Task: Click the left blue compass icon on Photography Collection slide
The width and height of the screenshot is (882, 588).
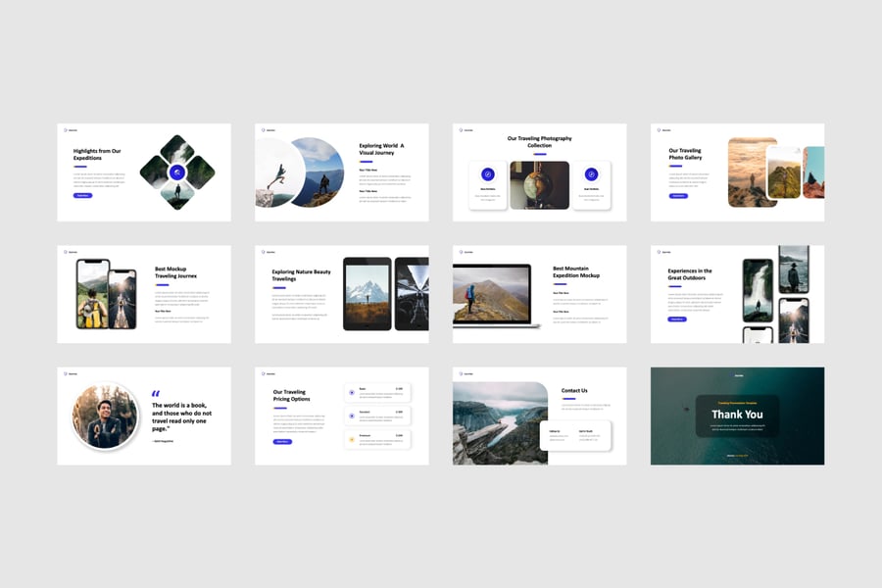Action: click(x=487, y=174)
